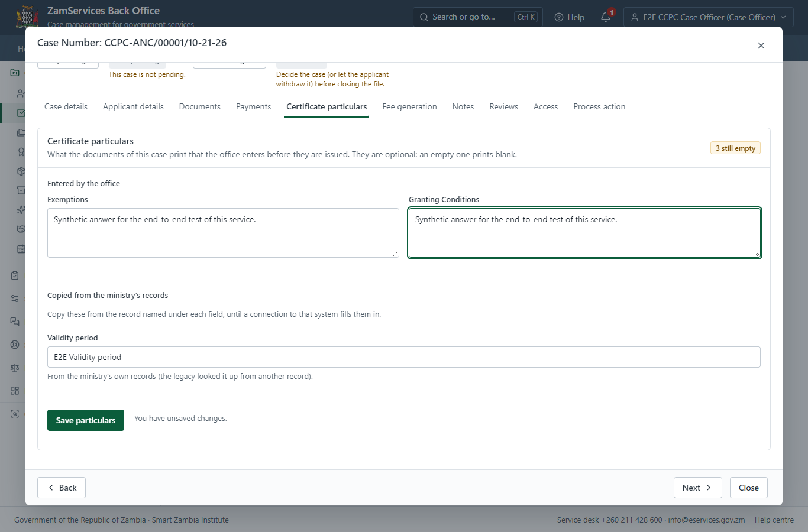The width and height of the screenshot is (808, 532).
Task: Select the Certificate particulars tab
Action: pos(327,107)
